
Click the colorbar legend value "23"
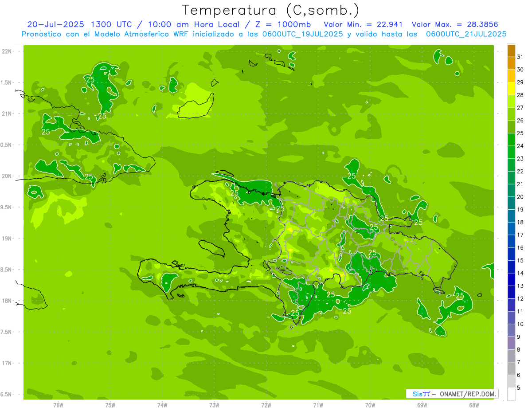pyautogui.click(x=520, y=159)
